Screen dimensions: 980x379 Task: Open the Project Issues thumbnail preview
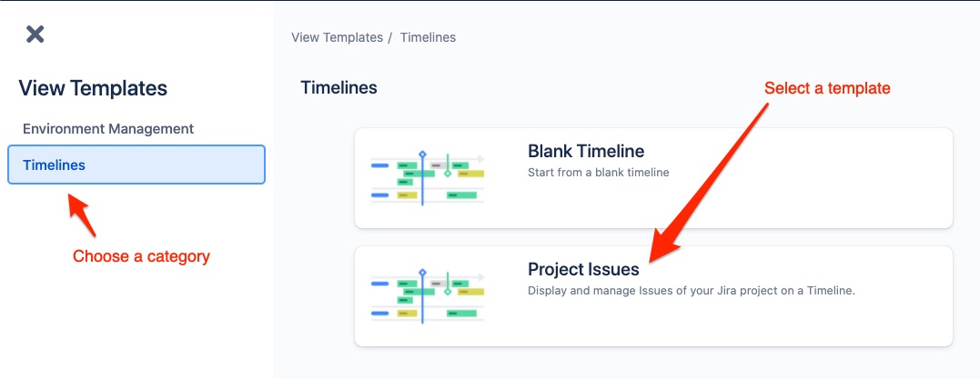point(428,295)
